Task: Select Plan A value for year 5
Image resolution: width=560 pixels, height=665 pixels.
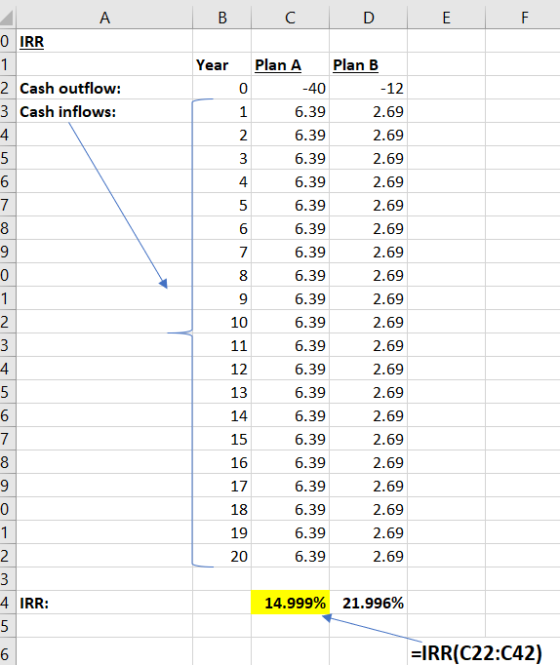Action: click(290, 205)
